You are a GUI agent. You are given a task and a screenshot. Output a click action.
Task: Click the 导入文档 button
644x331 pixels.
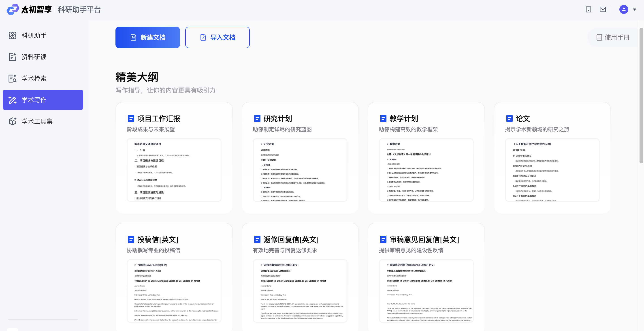pos(217,38)
